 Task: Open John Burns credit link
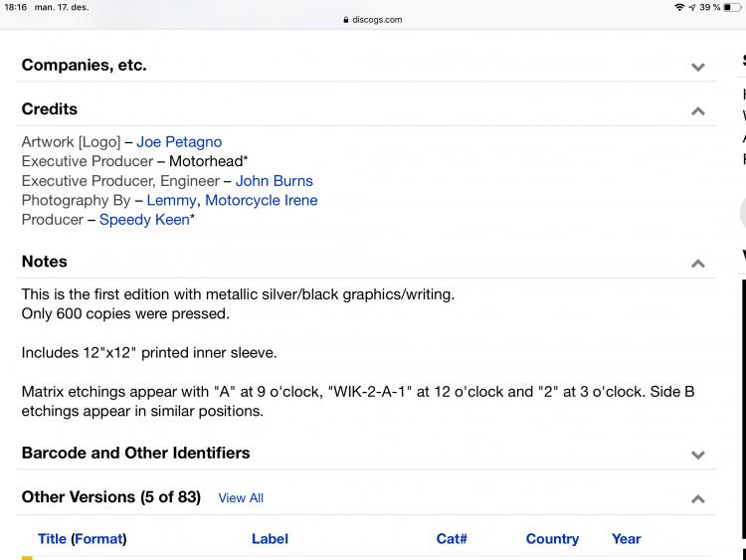click(x=274, y=181)
